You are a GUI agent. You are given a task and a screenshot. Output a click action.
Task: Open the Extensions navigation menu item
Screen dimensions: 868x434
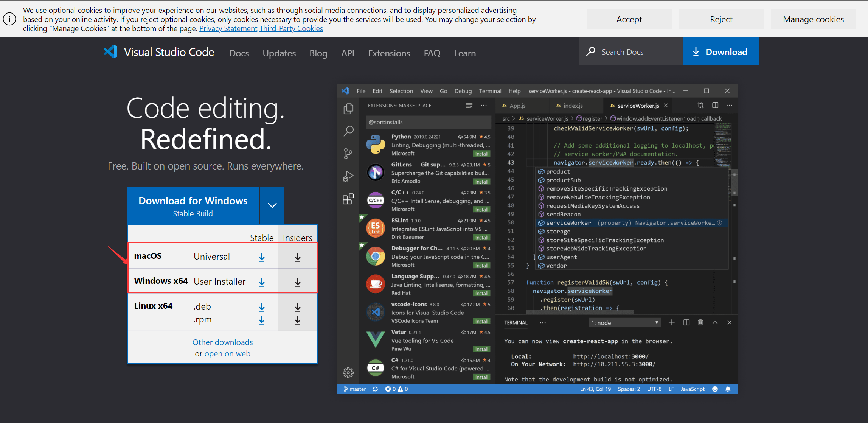click(x=389, y=53)
